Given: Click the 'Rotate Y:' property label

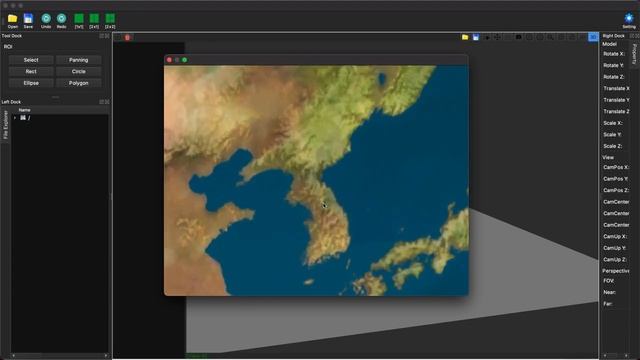Looking at the screenshot, I should point(613,65).
